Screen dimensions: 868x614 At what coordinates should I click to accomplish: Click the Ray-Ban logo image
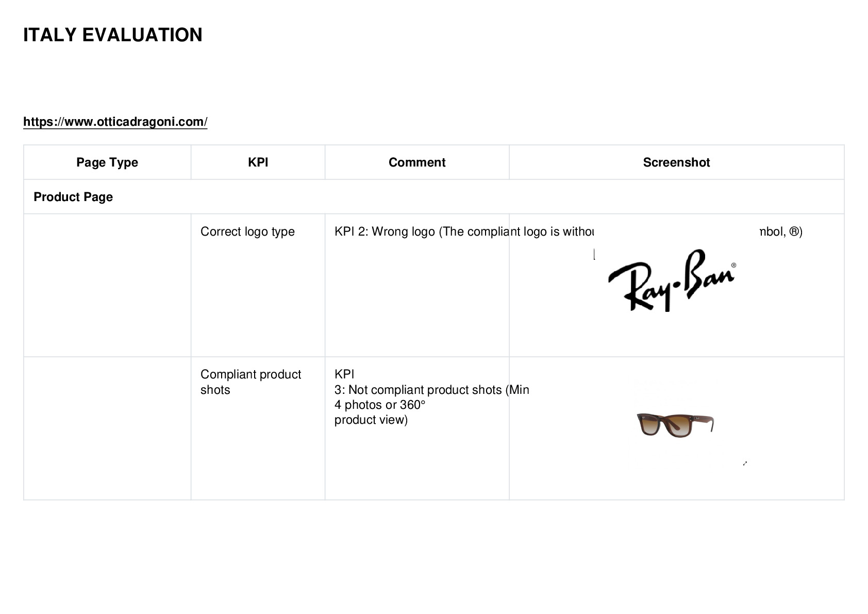point(672,280)
